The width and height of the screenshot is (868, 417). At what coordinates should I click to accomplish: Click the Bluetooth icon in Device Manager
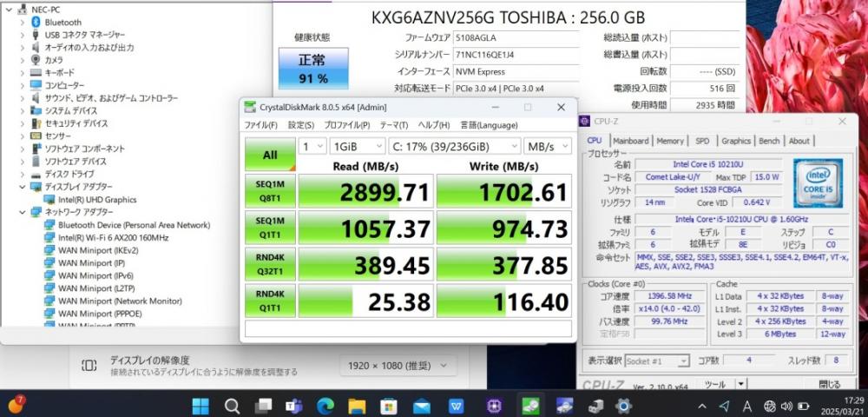pos(36,22)
